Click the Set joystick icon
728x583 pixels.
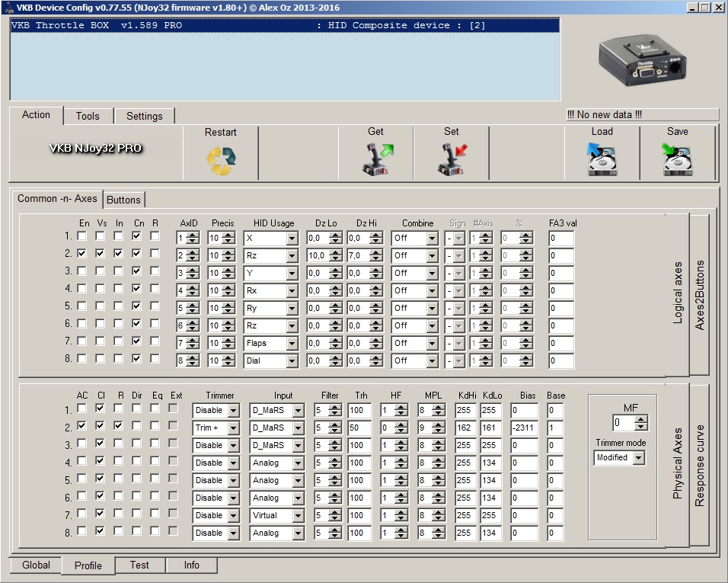pyautogui.click(x=451, y=160)
